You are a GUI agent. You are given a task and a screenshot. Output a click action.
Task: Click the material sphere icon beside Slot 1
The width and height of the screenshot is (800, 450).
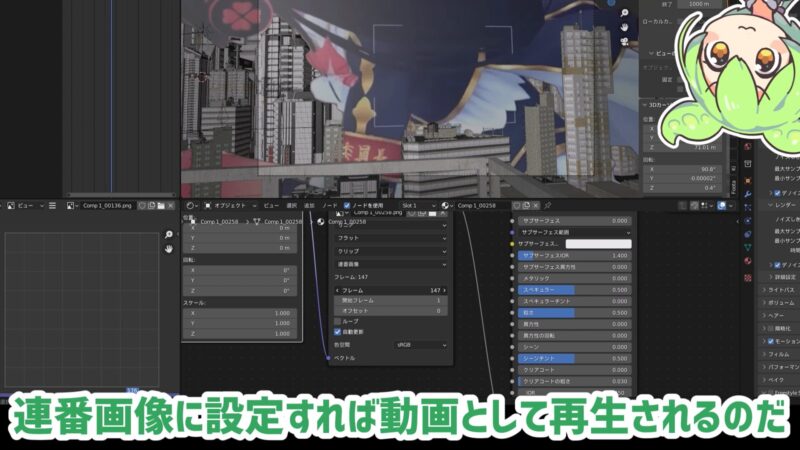point(447,206)
